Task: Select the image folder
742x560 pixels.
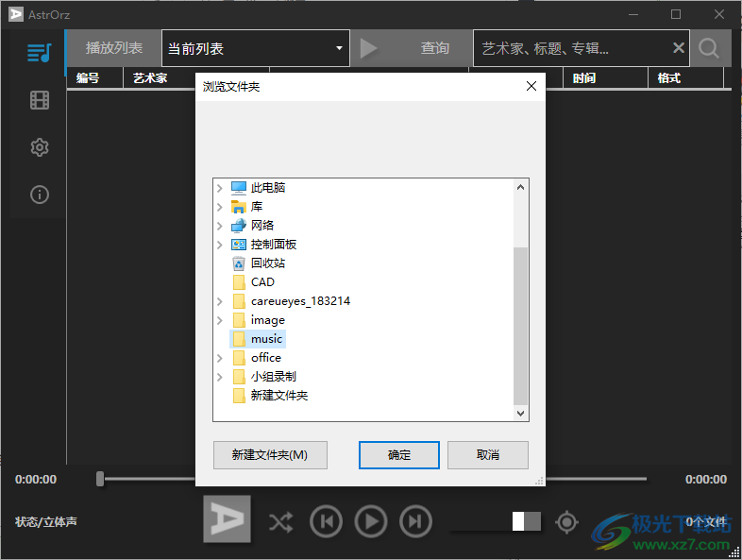Action: pos(259,320)
